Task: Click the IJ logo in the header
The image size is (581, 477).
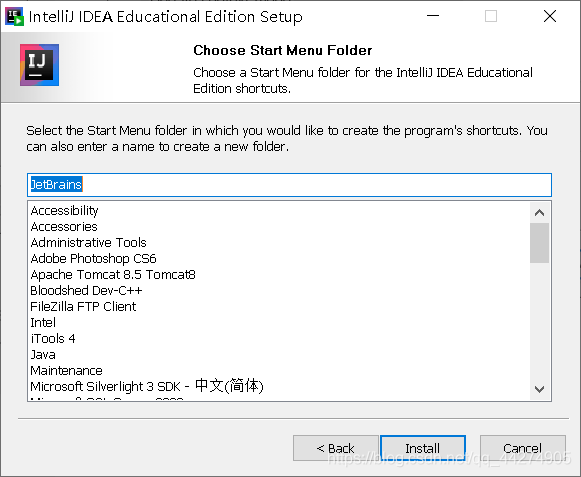Action: click(39, 65)
